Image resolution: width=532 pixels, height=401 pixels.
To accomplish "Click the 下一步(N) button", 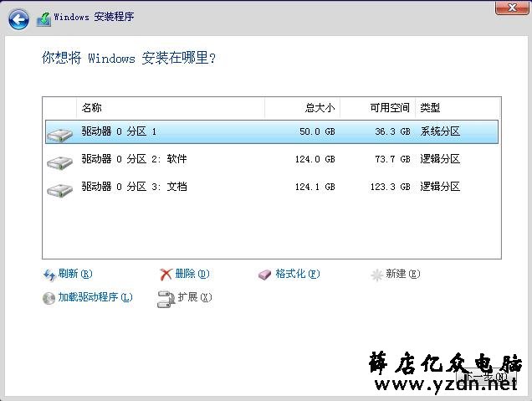I will (x=487, y=376).
